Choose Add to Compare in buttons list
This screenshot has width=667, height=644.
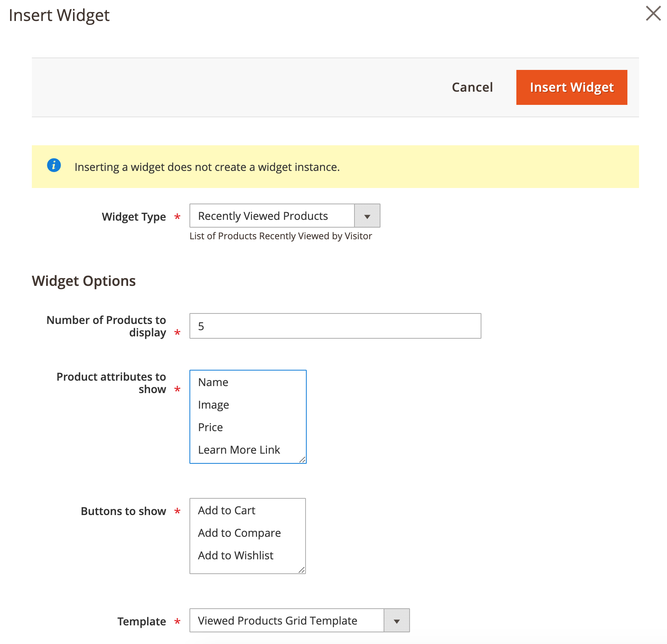pos(239,533)
